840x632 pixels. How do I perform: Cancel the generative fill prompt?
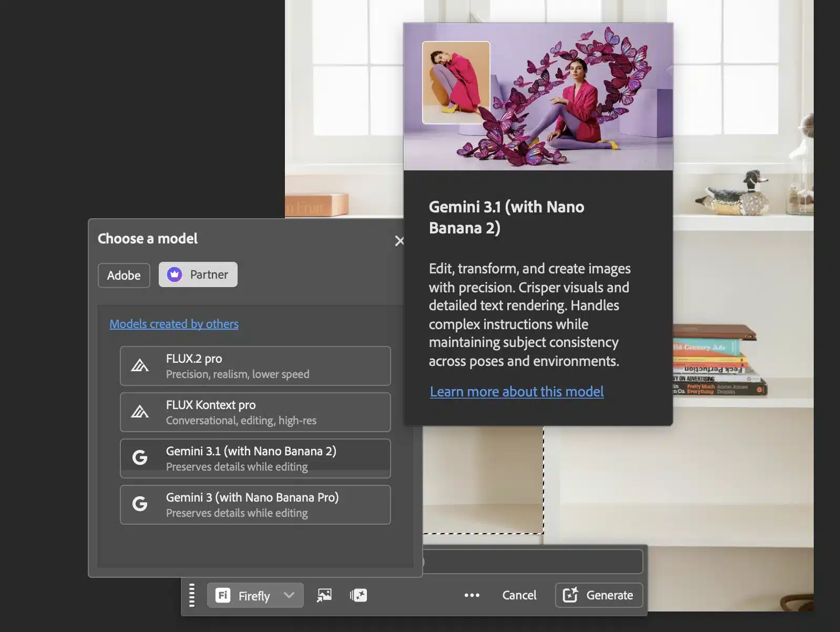pyautogui.click(x=519, y=595)
